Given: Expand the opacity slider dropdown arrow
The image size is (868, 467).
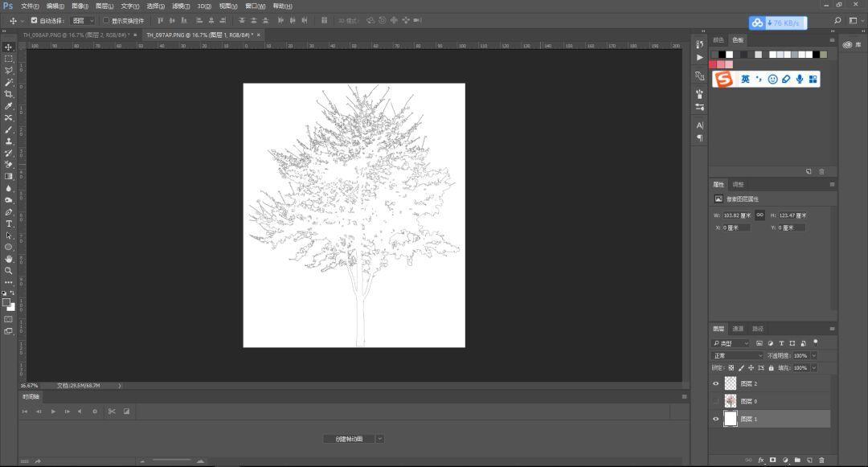Looking at the screenshot, I should pos(813,356).
